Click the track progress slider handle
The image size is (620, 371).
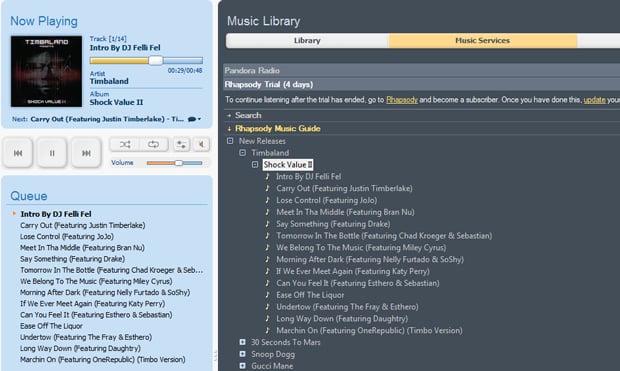point(155,60)
